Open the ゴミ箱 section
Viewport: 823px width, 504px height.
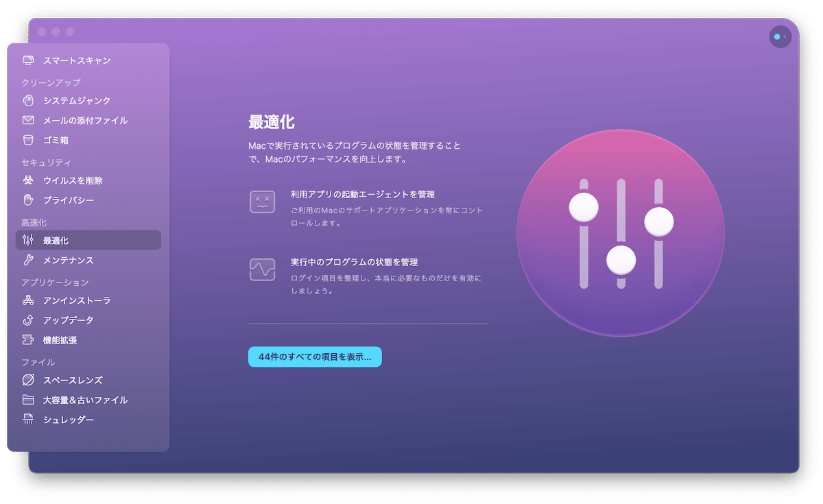[x=88, y=140]
